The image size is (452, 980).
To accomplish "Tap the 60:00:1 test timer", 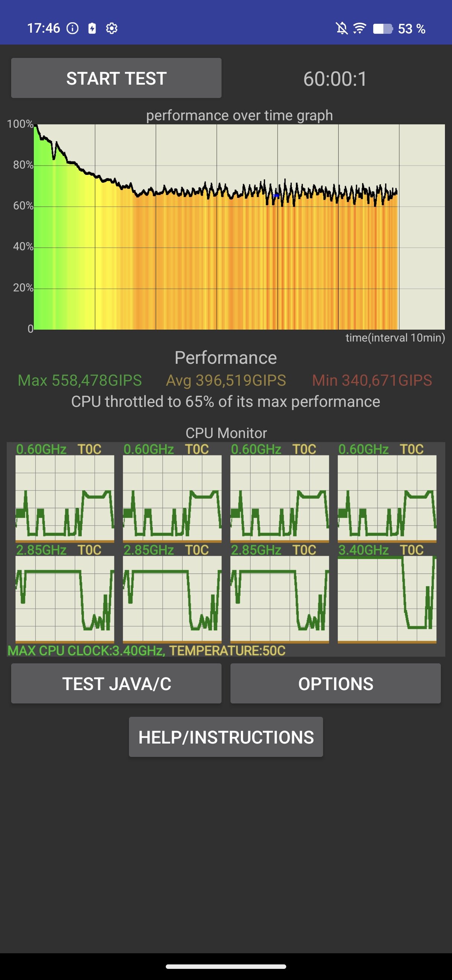I will pos(335,79).
